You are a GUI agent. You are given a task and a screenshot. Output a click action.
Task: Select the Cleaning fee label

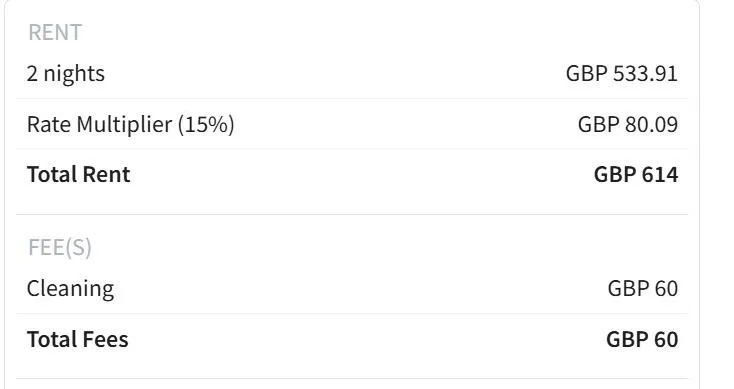coord(70,289)
